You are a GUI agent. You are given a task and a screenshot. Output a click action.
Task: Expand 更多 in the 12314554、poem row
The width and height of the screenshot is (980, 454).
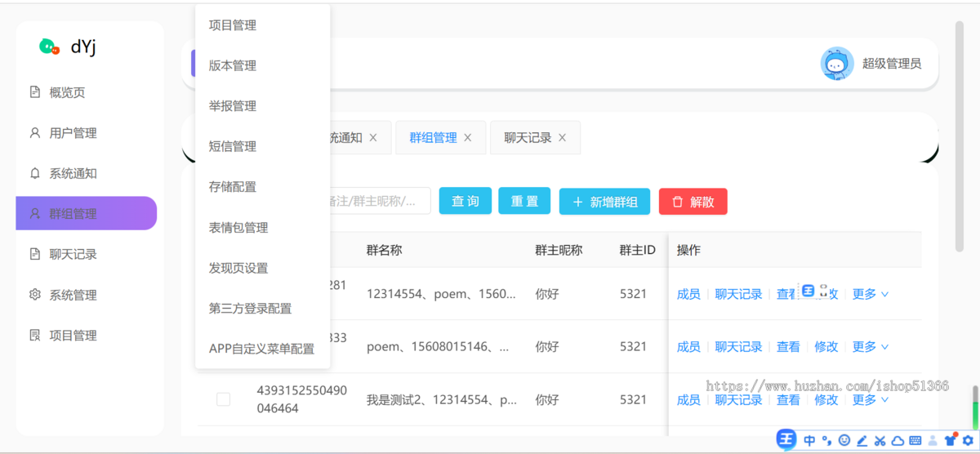[871, 294]
